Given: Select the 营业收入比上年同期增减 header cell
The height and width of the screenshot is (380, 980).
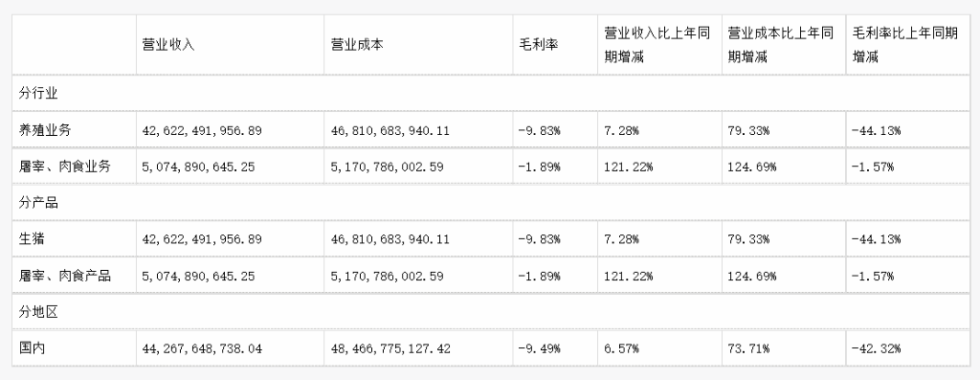Looking at the screenshot, I should pos(659,45).
